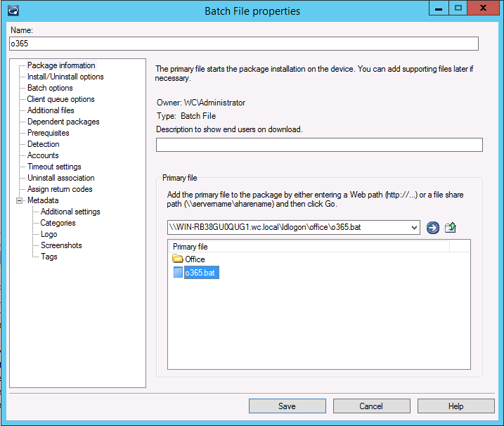Go to Install/Uninstall options
The image size is (504, 426).
pos(65,77)
